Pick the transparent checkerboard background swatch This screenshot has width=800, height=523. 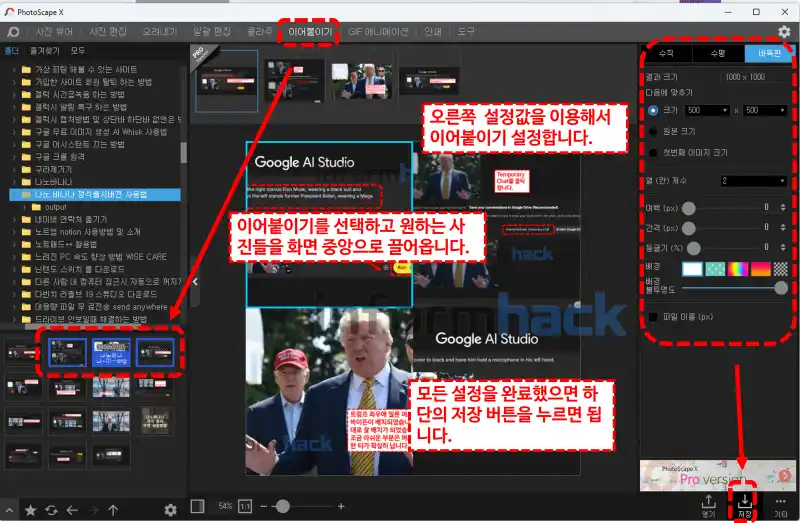pyautogui.click(x=780, y=269)
